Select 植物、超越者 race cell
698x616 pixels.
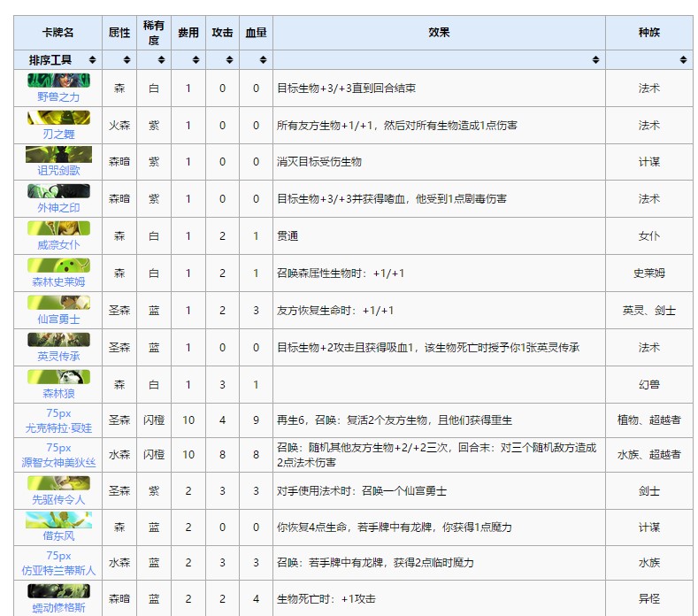pos(649,420)
